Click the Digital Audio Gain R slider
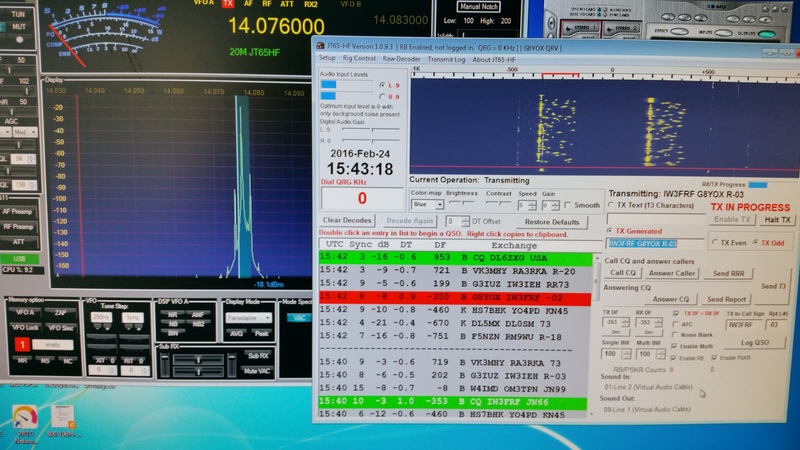This screenshot has height=450, width=800. [x=370, y=140]
